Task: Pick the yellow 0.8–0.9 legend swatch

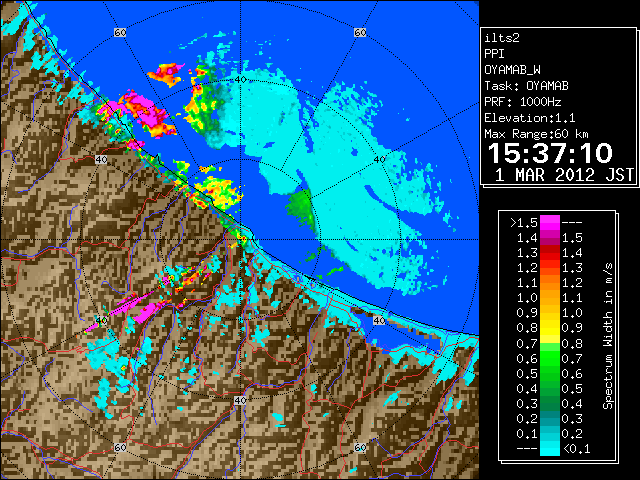Action: pos(550,328)
